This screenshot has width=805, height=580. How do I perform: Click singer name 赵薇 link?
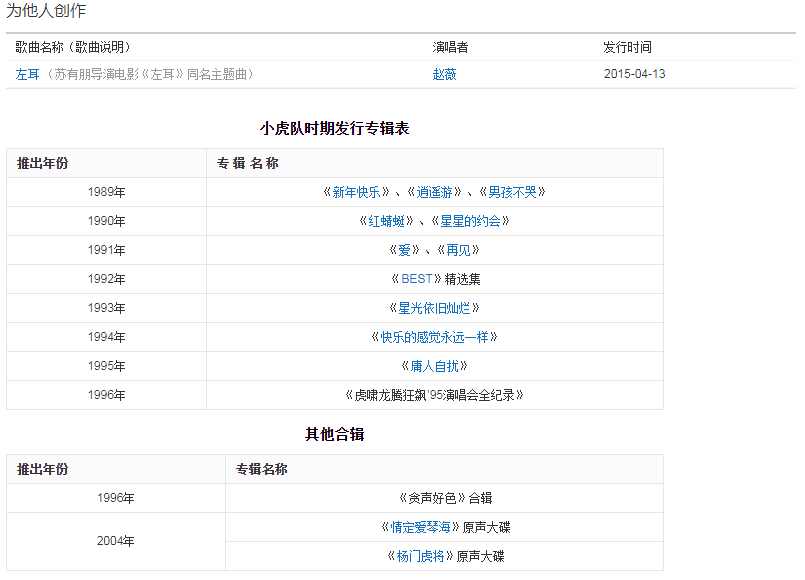click(x=444, y=74)
